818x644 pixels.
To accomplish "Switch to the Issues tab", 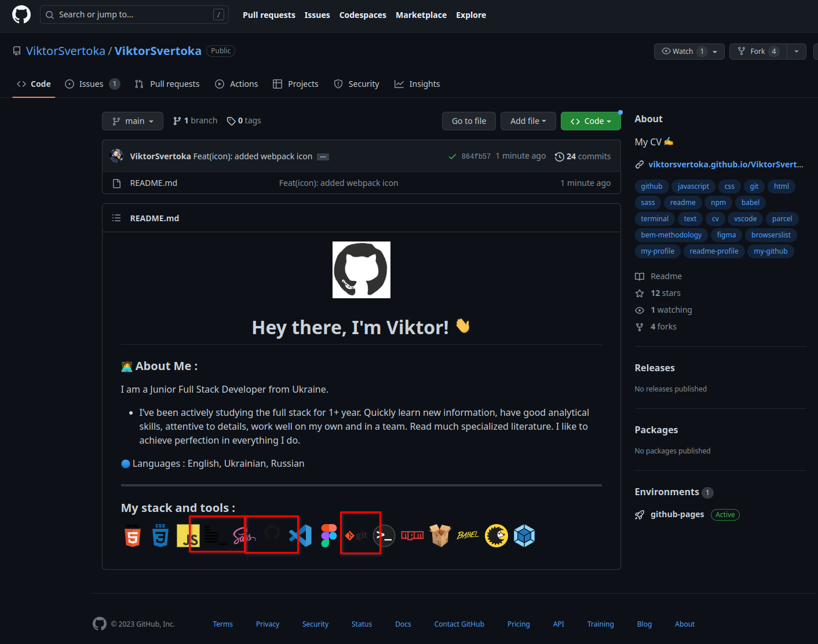I will click(91, 83).
